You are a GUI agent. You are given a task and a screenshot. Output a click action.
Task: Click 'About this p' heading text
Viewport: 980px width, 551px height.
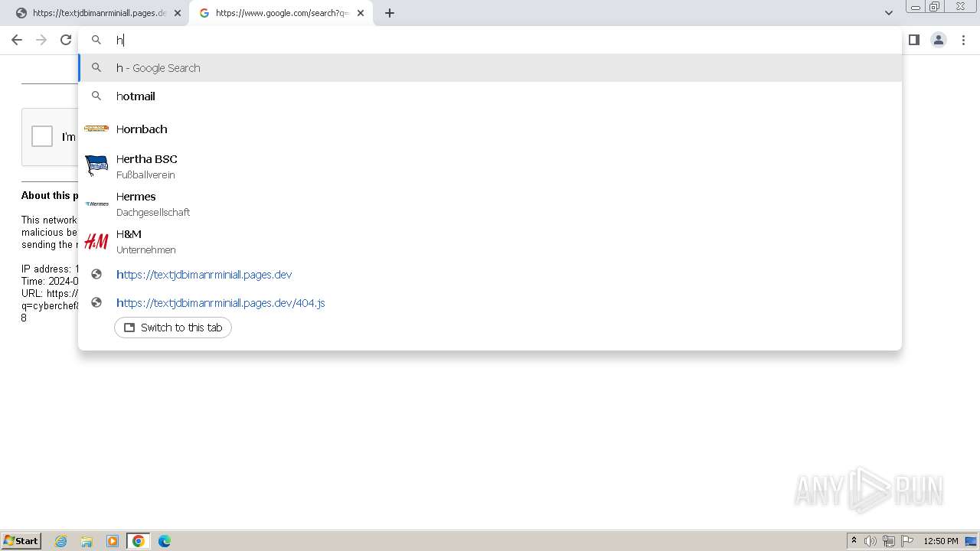tap(50, 195)
